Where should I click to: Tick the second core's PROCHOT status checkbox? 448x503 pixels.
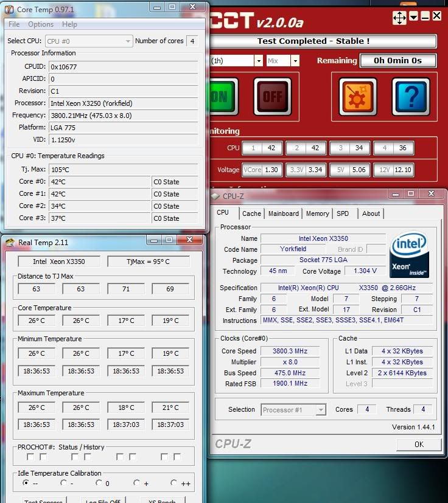(x=75, y=457)
